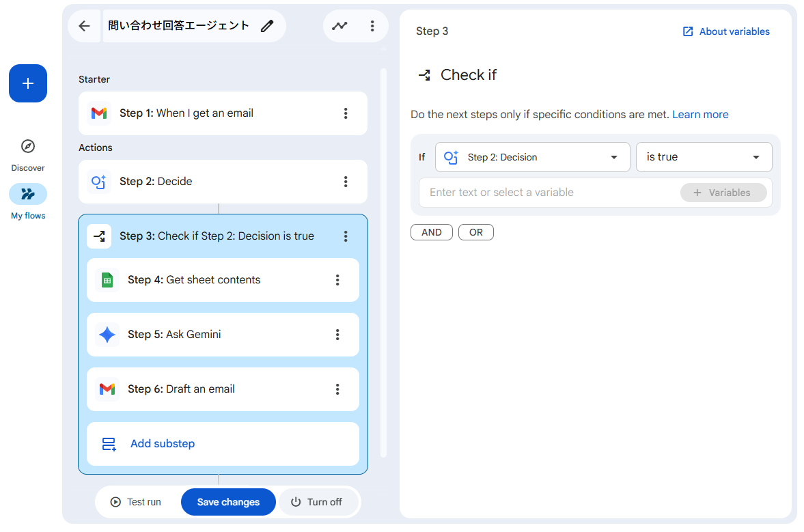
Task: Click Save changes button
Action: [228, 502]
